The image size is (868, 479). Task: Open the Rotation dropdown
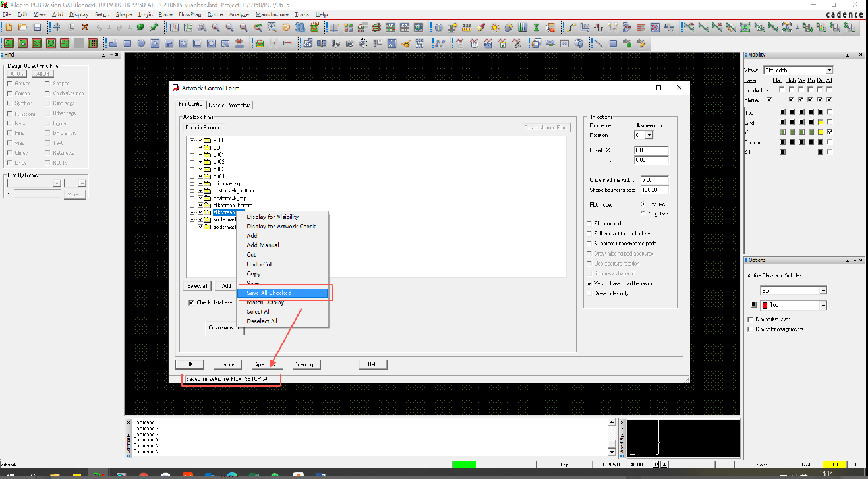click(649, 135)
